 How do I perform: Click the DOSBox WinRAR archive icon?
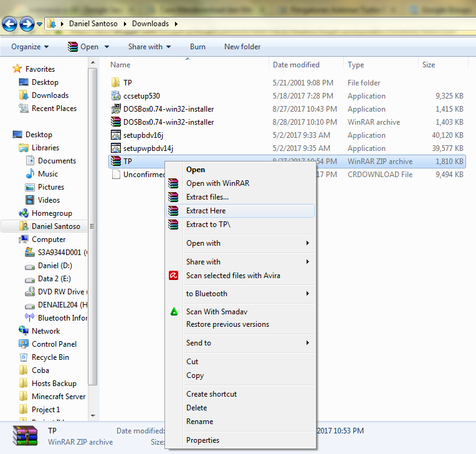[x=116, y=122]
